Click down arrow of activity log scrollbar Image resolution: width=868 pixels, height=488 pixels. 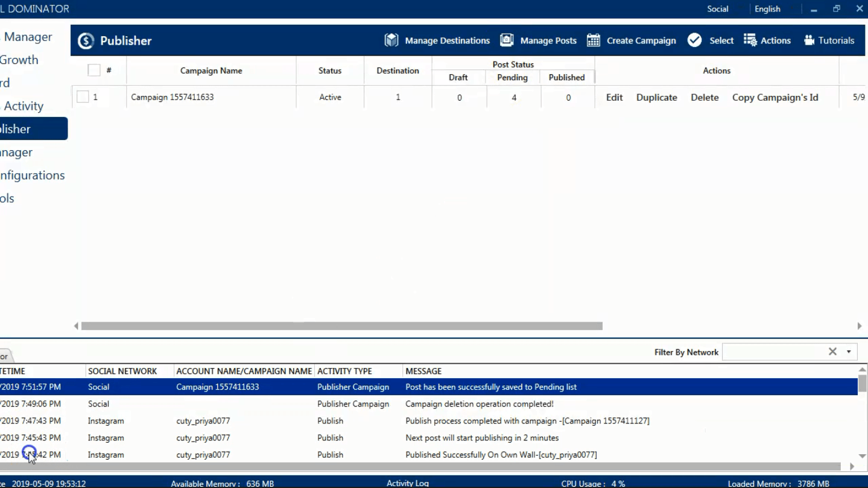[863, 457]
